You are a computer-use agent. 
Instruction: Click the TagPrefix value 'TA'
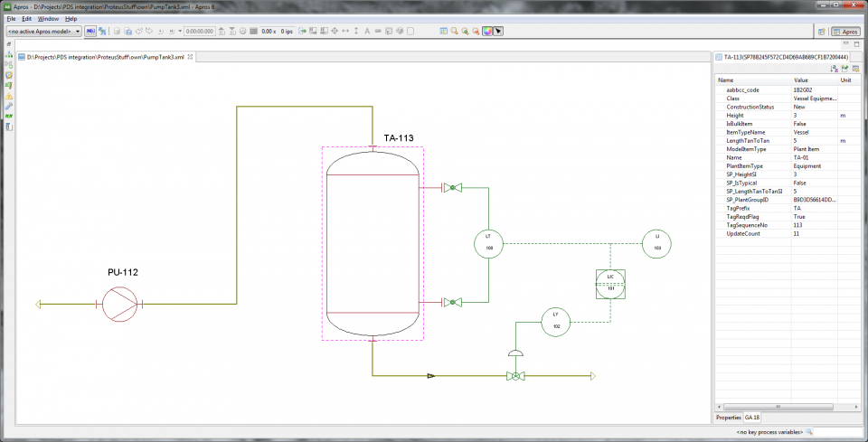[x=797, y=208]
